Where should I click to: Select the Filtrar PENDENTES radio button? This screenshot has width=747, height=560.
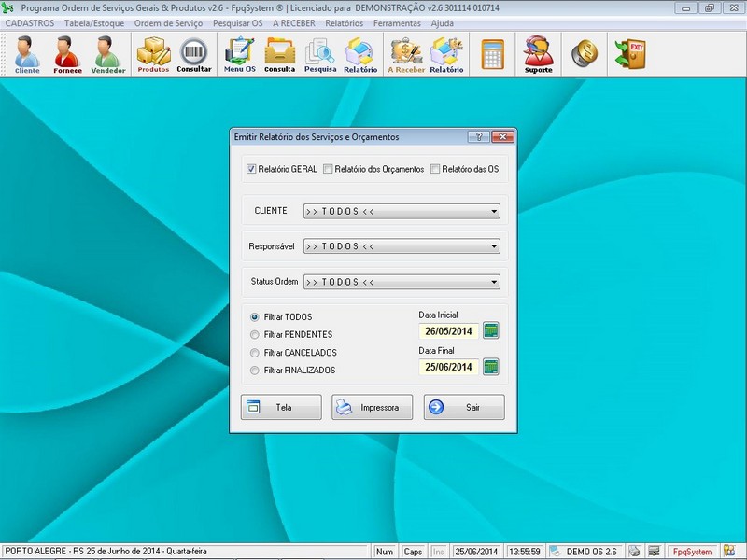pos(255,334)
